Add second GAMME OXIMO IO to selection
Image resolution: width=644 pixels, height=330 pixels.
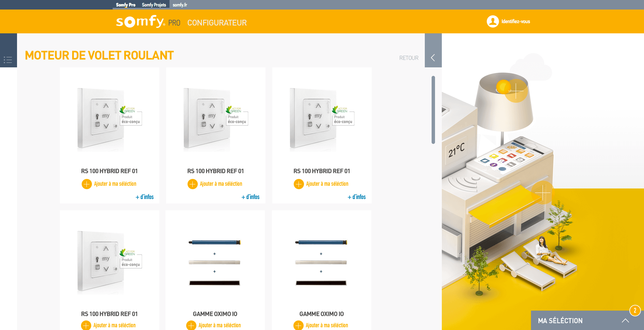click(327, 325)
